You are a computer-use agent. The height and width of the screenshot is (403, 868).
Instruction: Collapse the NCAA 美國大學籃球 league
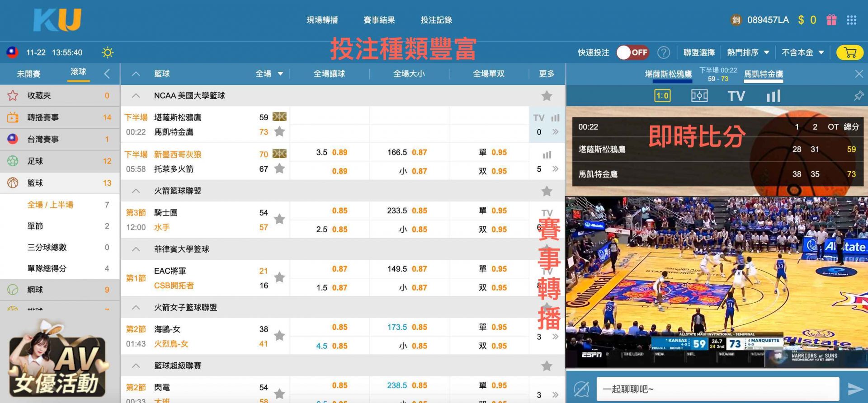click(136, 96)
